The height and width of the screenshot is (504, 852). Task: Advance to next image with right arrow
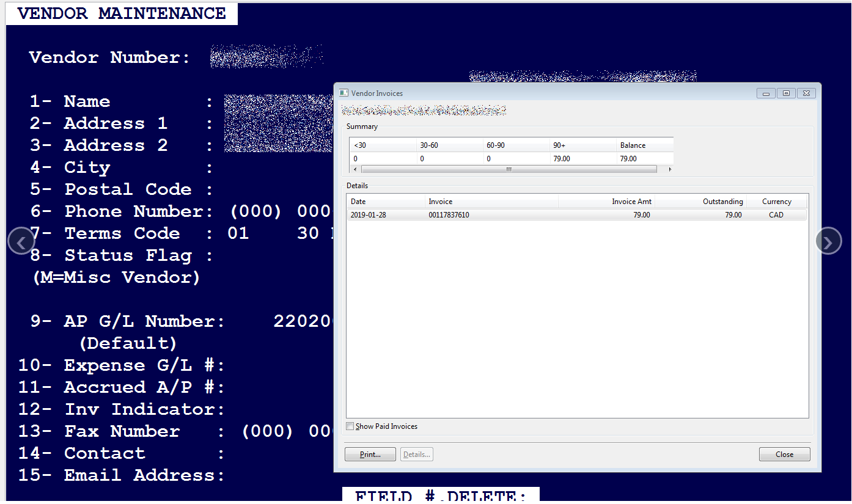[828, 243]
